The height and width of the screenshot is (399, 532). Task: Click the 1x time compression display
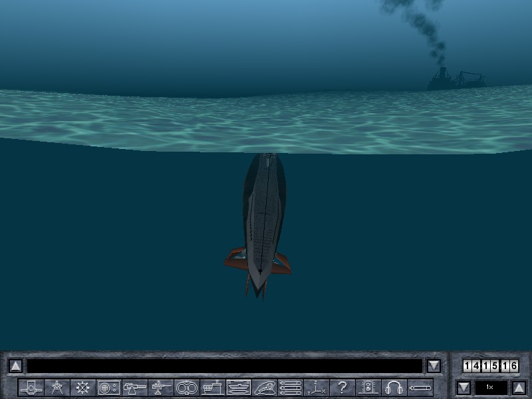491,387
